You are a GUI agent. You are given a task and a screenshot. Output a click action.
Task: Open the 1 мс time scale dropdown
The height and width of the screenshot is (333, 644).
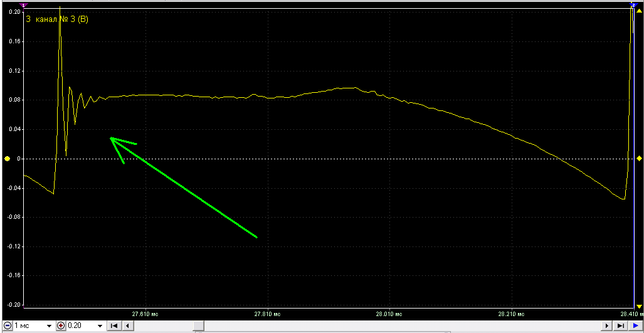pyautogui.click(x=50, y=325)
